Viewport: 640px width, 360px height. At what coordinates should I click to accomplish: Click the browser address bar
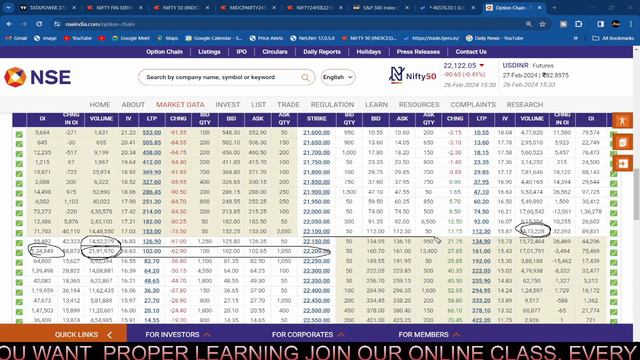point(286,24)
